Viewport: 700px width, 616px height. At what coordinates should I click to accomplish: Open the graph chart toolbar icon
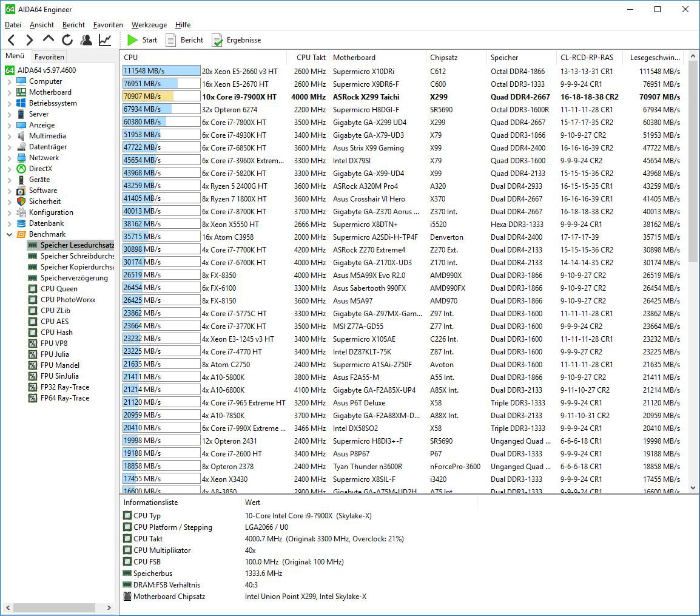click(x=105, y=40)
